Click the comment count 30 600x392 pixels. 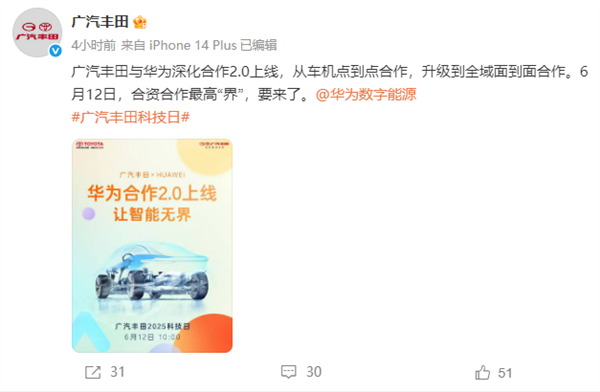(314, 372)
